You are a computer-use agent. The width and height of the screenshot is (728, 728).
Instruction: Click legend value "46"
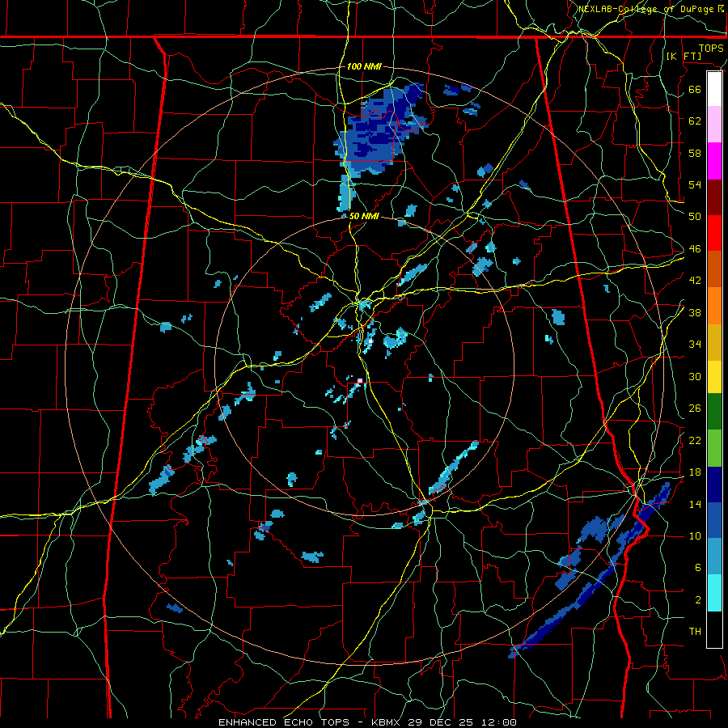(x=695, y=249)
